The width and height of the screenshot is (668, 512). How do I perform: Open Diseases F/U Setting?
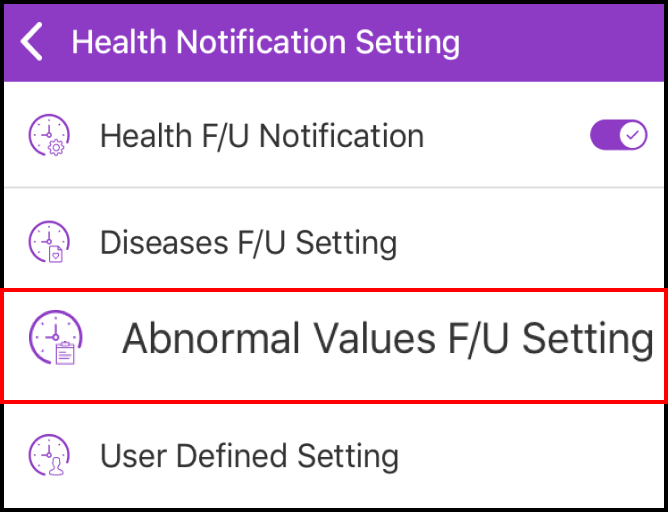pos(248,242)
